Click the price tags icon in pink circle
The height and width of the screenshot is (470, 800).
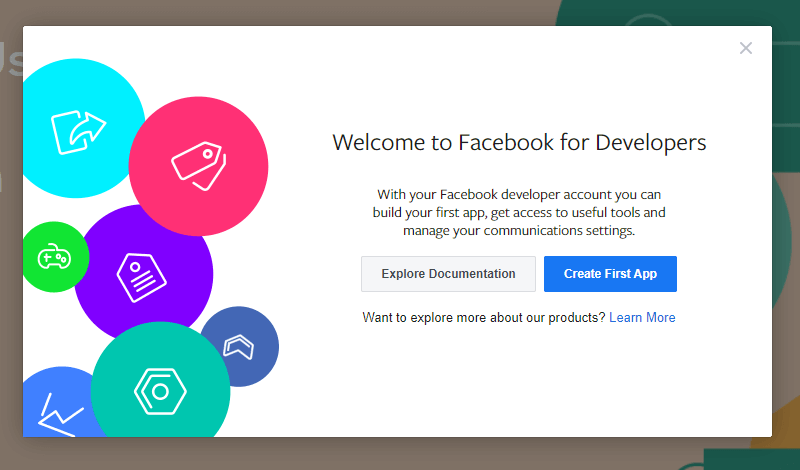pos(199,166)
